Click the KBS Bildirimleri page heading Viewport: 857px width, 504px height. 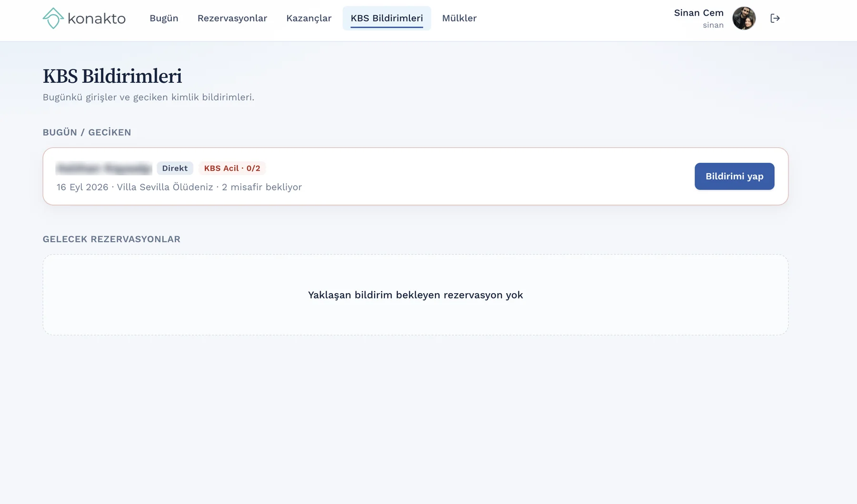[112, 76]
